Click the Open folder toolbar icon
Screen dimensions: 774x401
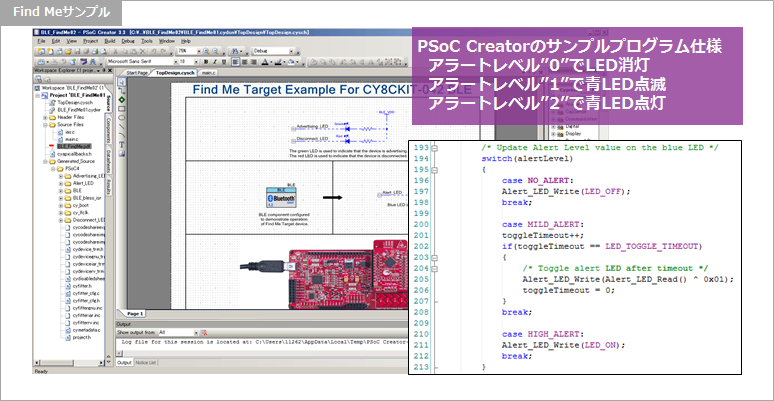(x=68, y=51)
